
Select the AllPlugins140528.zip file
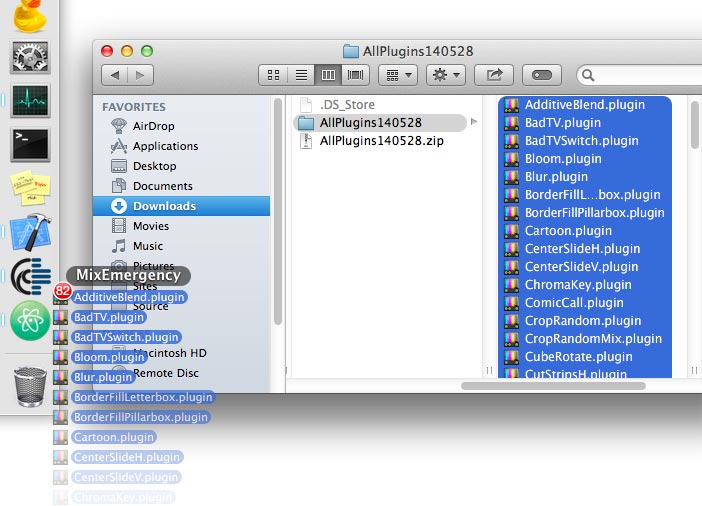(x=371, y=141)
